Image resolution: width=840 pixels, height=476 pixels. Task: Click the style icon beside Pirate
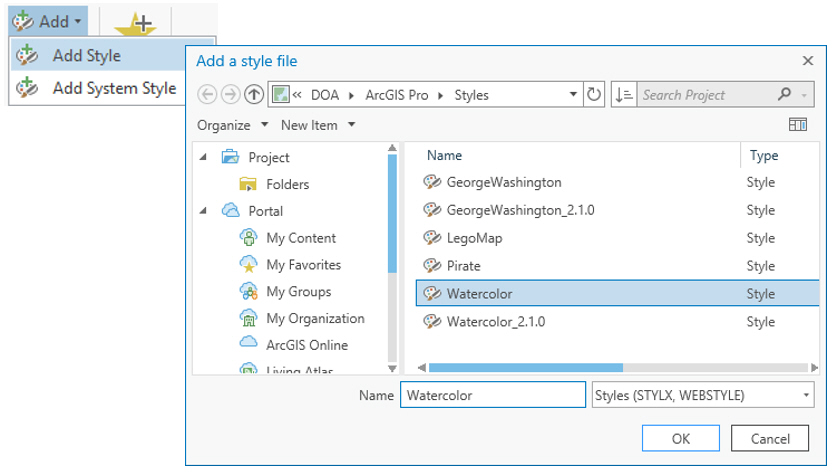tap(432, 266)
